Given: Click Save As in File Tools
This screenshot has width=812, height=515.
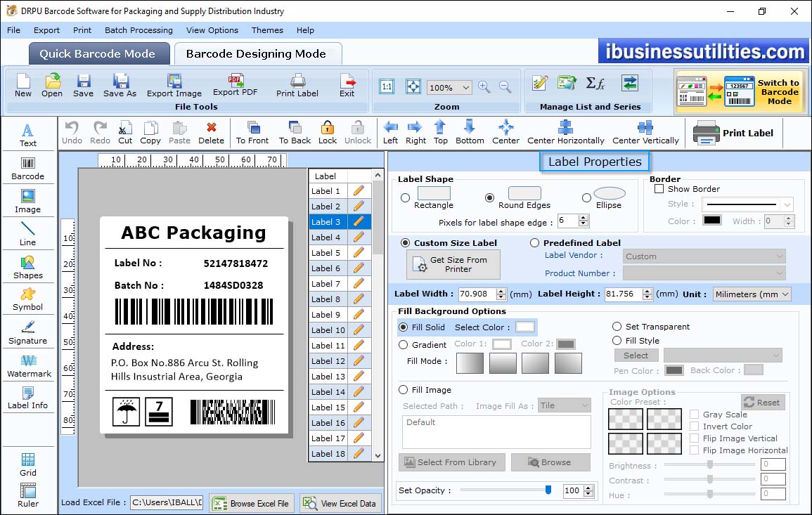Looking at the screenshot, I should click(120, 86).
